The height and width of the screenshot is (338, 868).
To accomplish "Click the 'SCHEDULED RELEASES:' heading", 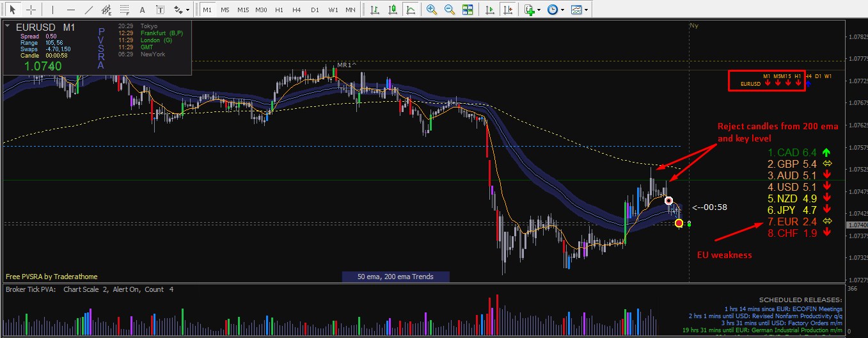I will coord(801,300).
